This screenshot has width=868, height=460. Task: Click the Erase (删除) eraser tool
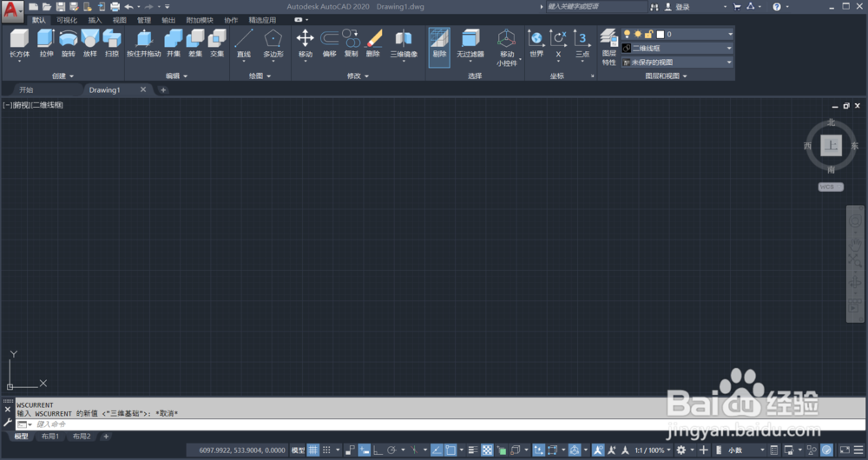point(373,43)
